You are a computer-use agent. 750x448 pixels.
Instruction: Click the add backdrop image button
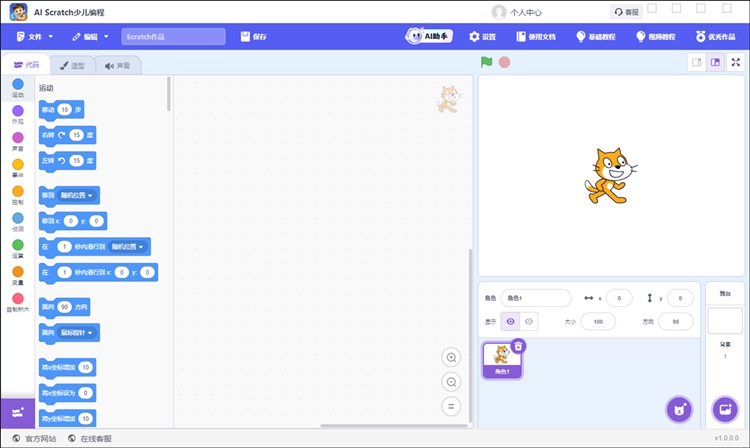724,410
